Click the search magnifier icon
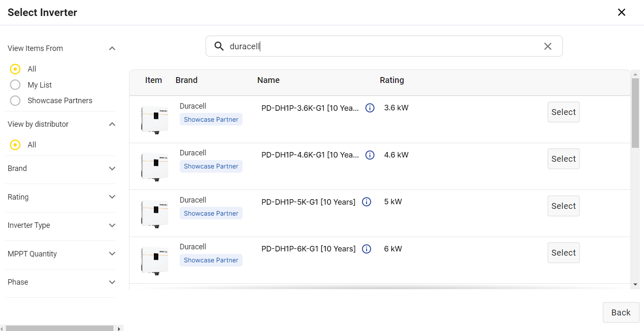Viewport: 644px width, 331px height. tap(219, 46)
